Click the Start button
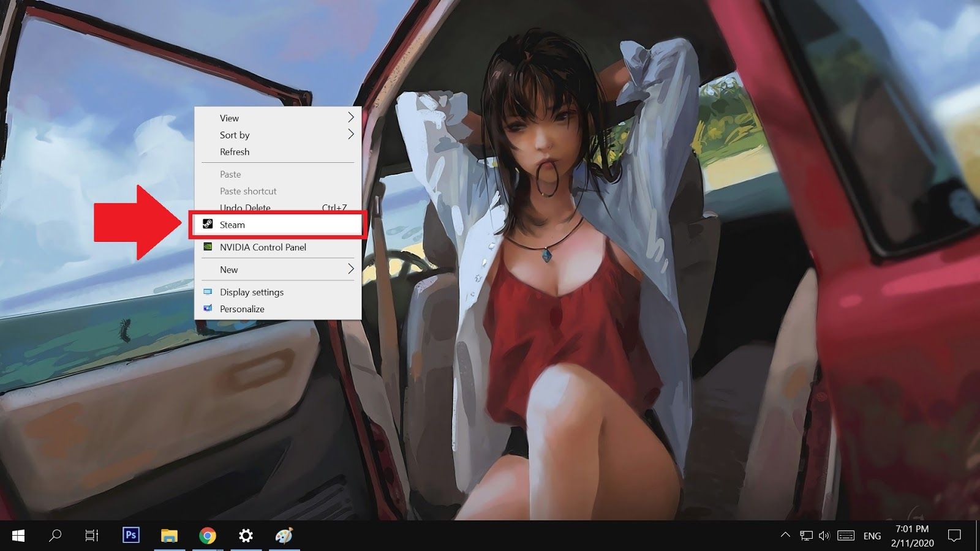The height and width of the screenshot is (551, 980). pos(18,535)
